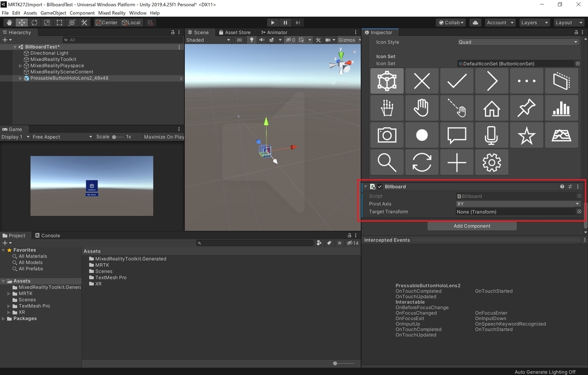Choose the checkmark icon in Icon Set

point(457,81)
